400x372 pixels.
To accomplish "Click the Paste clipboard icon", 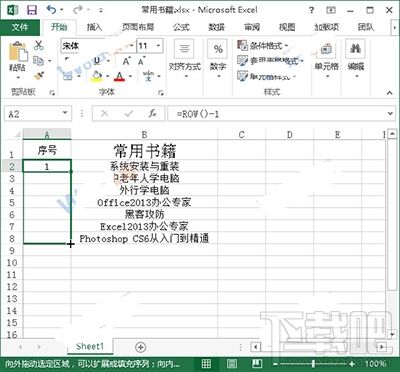I will [x=18, y=51].
